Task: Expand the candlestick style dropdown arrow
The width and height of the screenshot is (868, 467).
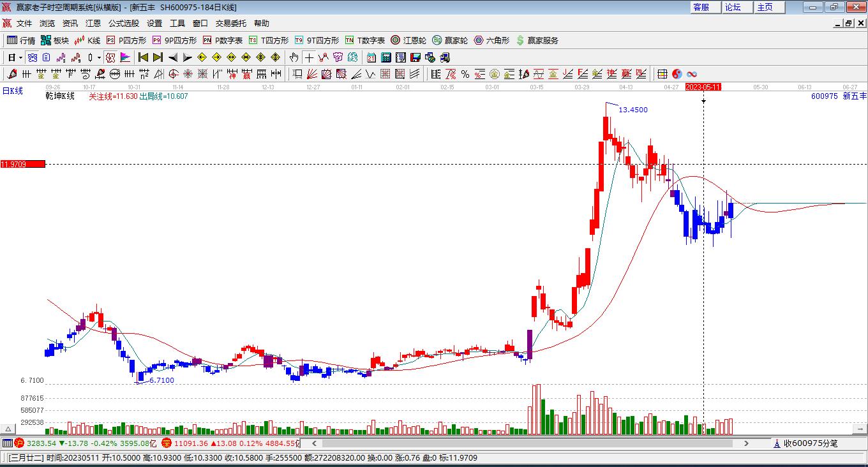Action: coord(100,57)
